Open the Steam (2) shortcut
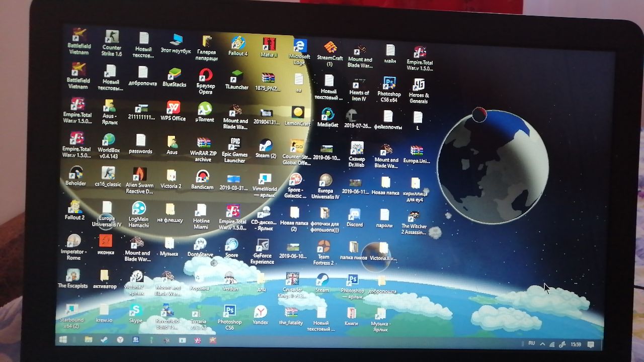Viewport: 644px width, 362px height. coord(265,149)
